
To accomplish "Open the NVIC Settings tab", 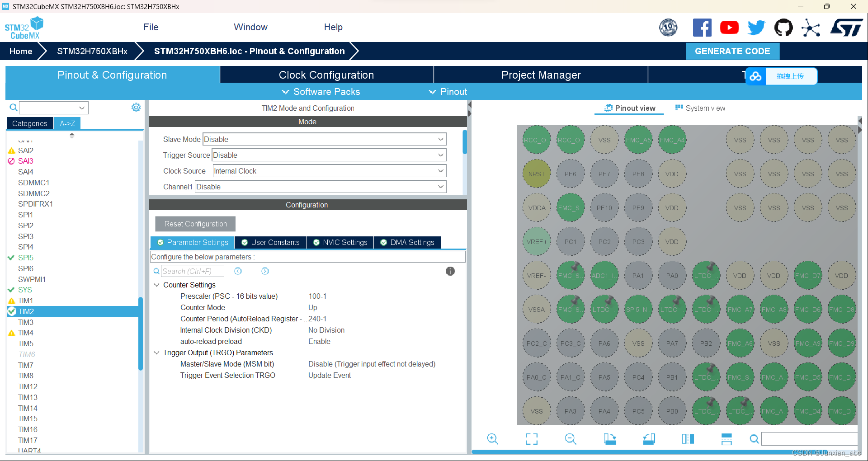I will coord(340,243).
